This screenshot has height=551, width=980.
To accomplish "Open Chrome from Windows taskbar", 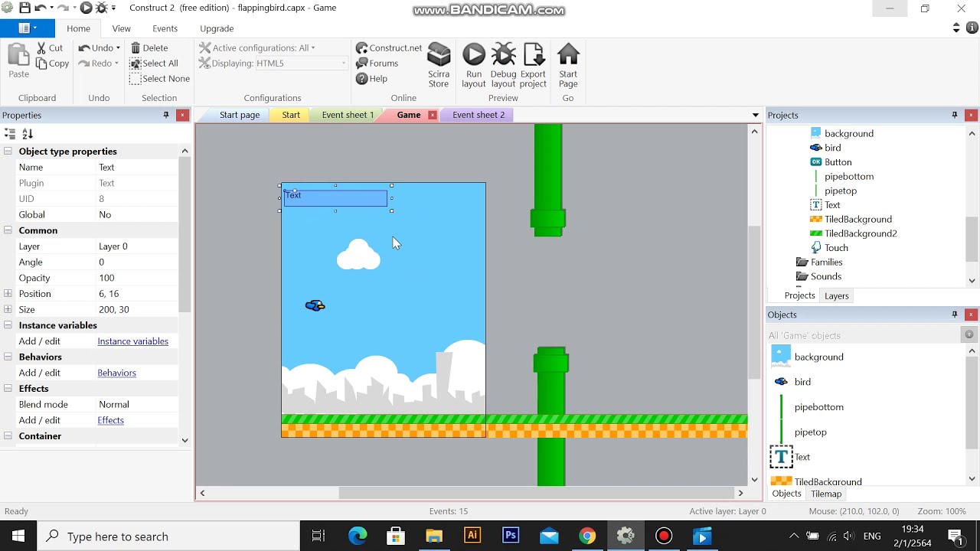I will 587,536.
